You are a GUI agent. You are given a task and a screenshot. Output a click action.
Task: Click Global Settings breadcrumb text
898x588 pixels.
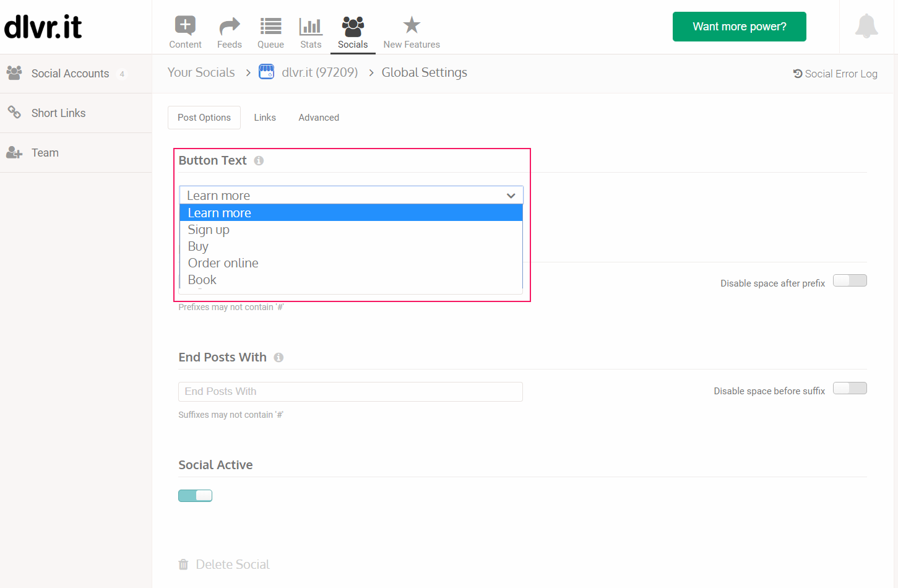click(425, 72)
